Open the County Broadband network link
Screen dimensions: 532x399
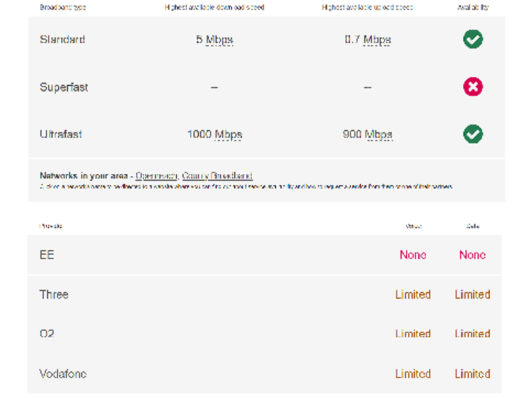pyautogui.click(x=218, y=176)
